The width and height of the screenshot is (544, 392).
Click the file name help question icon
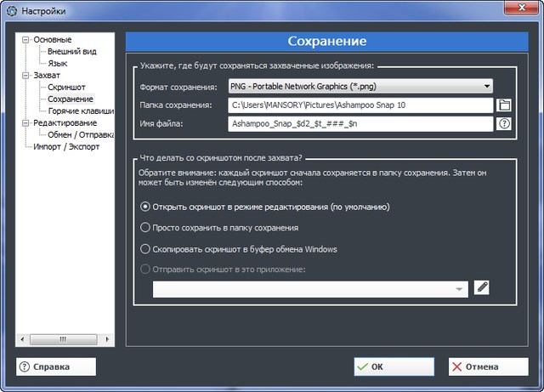504,124
